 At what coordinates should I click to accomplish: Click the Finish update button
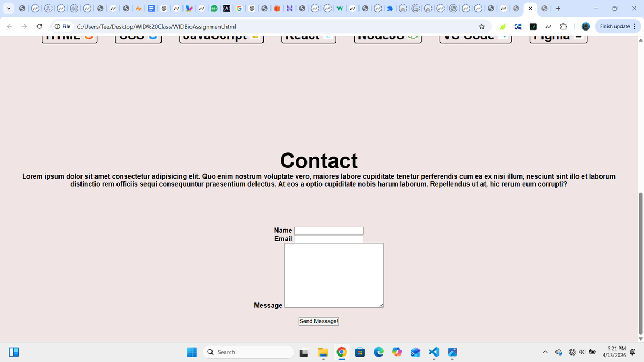[x=618, y=26]
